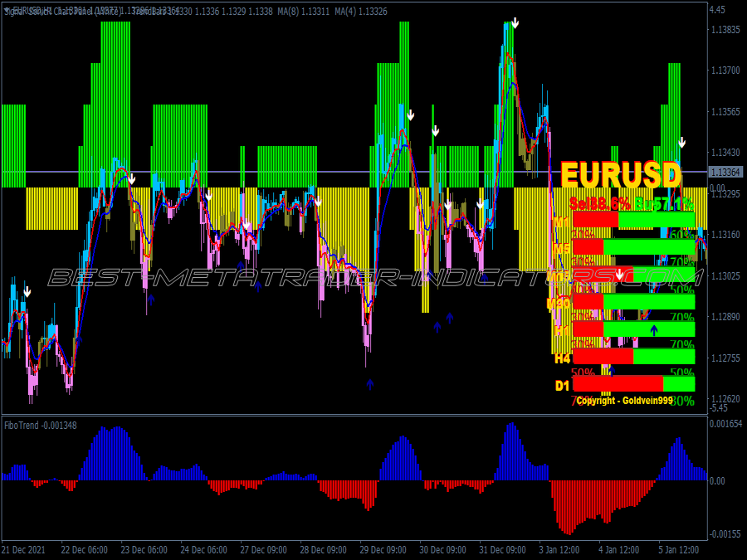Click the large EURUSD symbol label
The height and width of the screenshot is (560, 747).
point(621,175)
